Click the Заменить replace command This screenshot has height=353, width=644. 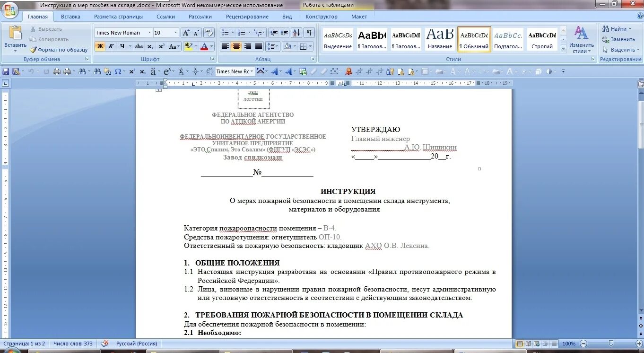click(x=618, y=39)
